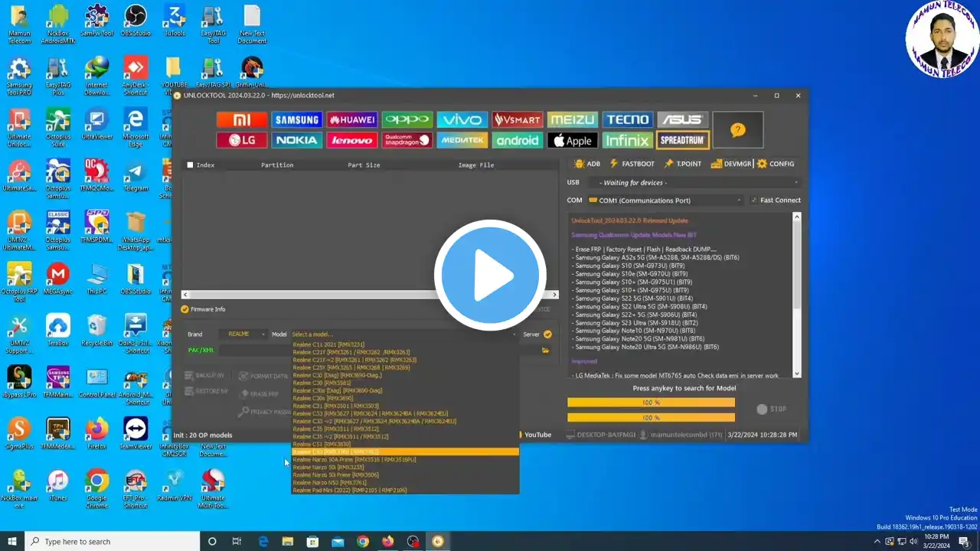Toggle the Fast Connect checkbox
This screenshot has height=551, width=980.
pyautogui.click(x=753, y=201)
